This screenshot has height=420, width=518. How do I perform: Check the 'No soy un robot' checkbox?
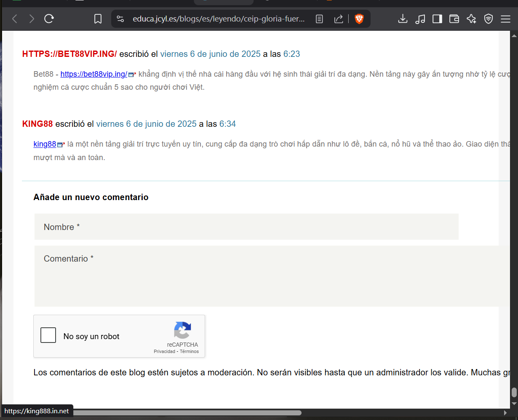click(x=48, y=335)
